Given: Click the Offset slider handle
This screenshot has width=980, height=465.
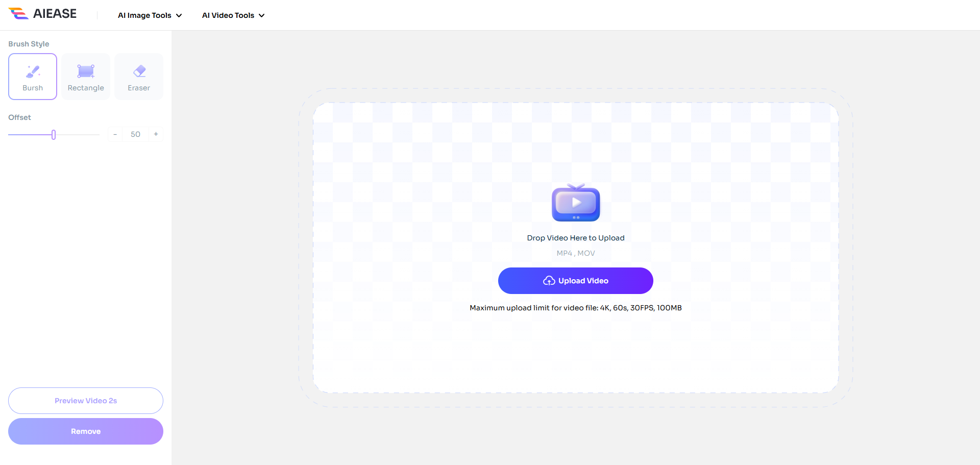Looking at the screenshot, I should (x=54, y=135).
